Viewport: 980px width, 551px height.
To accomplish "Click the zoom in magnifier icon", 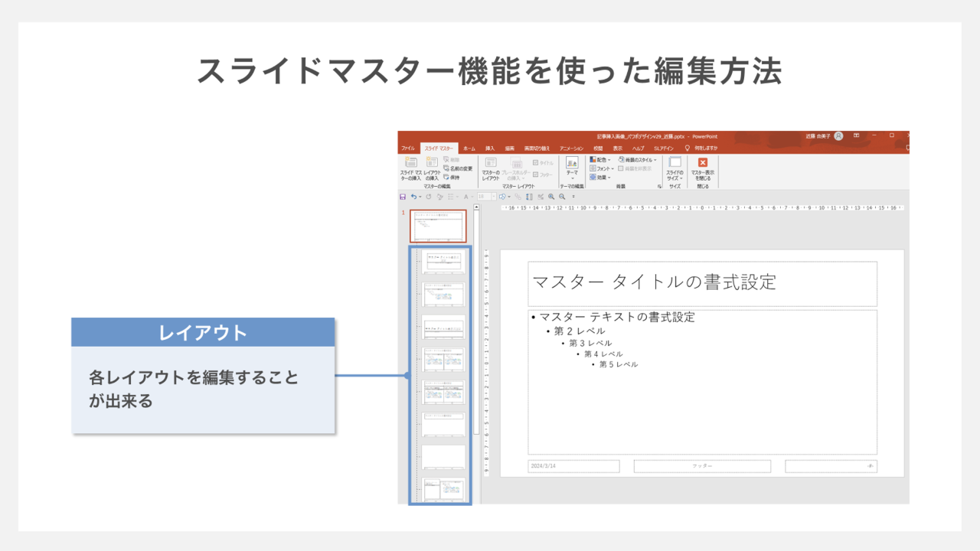I will click(551, 197).
